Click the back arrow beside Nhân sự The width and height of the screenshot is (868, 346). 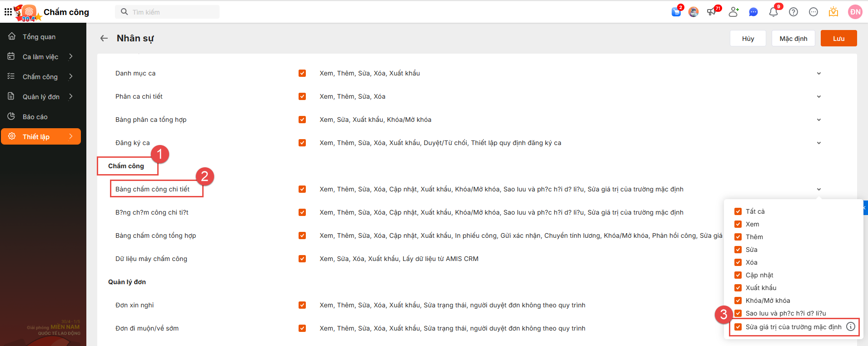(x=104, y=38)
